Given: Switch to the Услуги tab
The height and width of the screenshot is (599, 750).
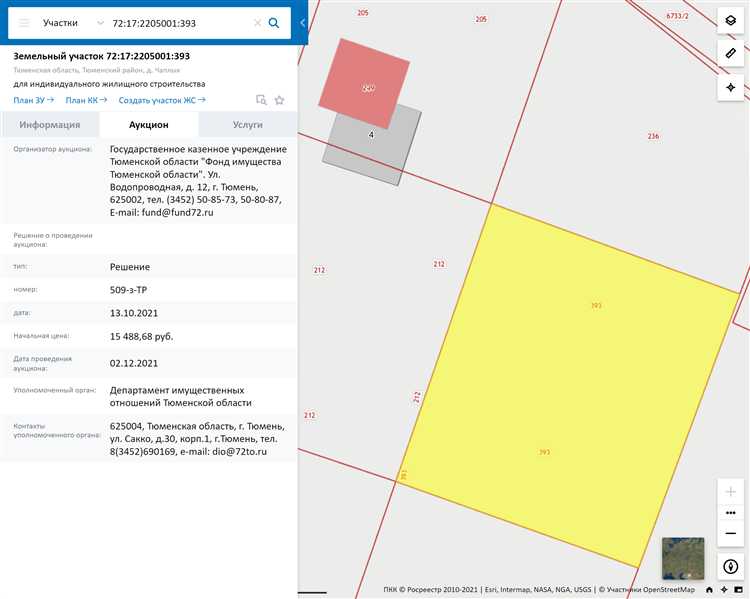Looking at the screenshot, I should (247, 125).
